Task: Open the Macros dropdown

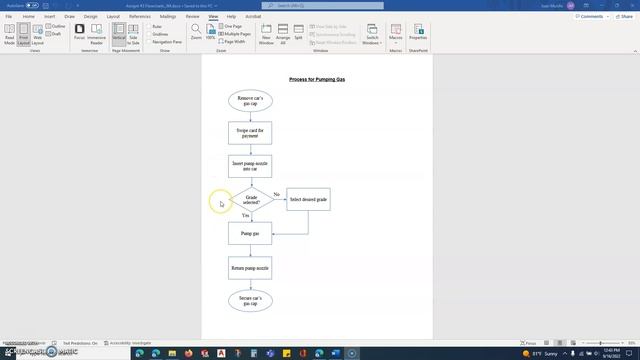Action: [x=396, y=34]
